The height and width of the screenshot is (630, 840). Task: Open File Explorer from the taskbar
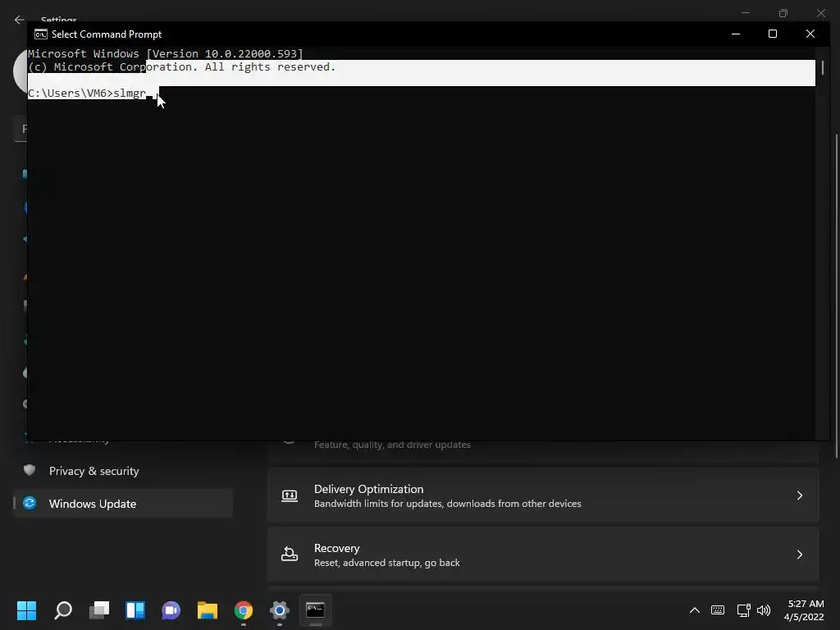click(208, 610)
